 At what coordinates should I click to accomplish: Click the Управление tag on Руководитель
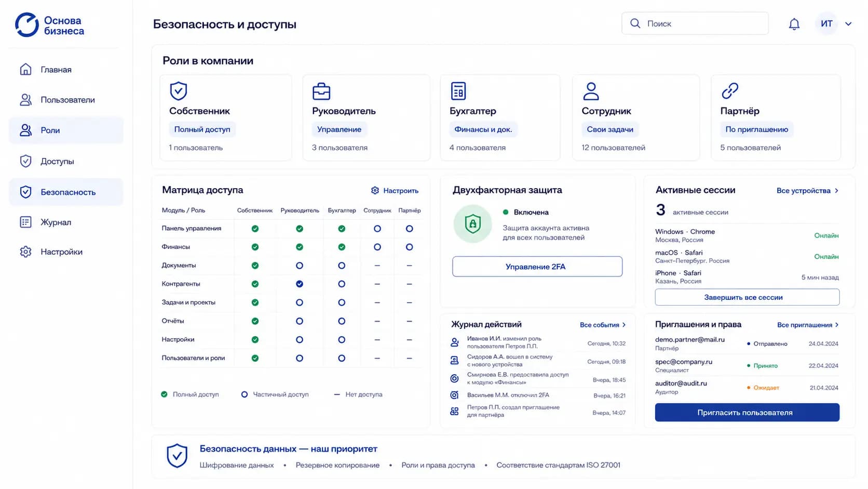pos(339,129)
